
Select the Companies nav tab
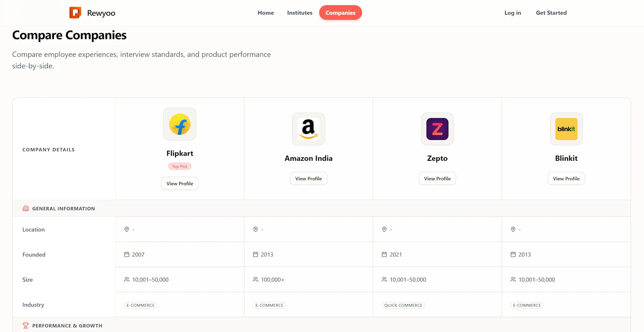(x=341, y=13)
